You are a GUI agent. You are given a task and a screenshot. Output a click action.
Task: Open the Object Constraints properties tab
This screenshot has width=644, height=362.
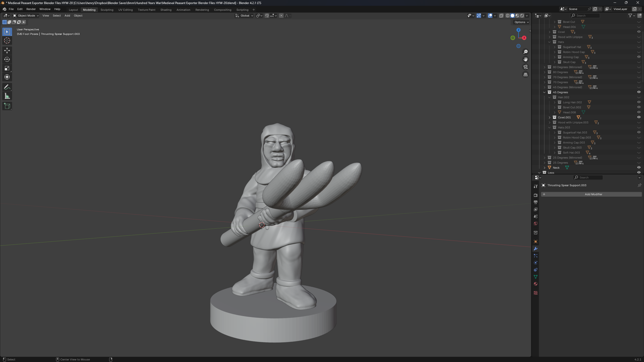click(x=536, y=270)
